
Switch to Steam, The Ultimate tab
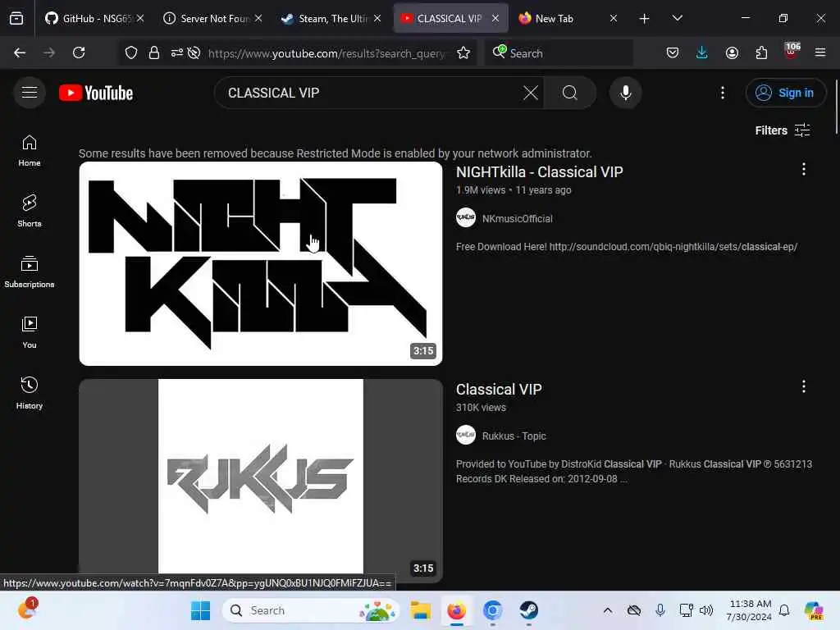coord(331,18)
